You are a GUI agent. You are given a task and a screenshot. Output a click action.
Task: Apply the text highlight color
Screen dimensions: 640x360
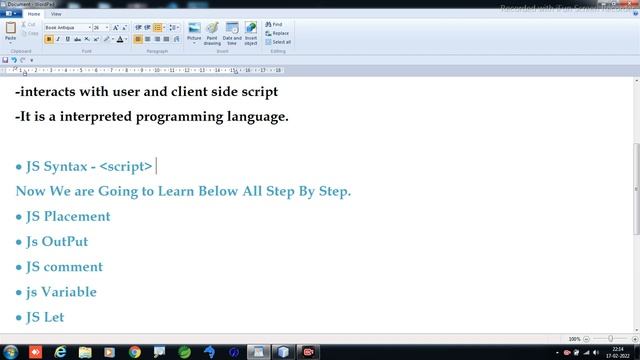pos(107,39)
